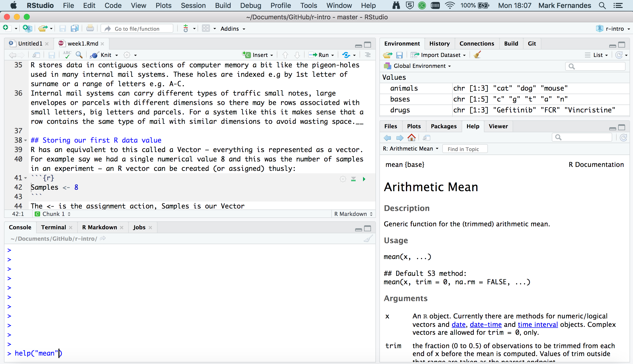
Task: Refresh the Environment pane icon
Action: pyautogui.click(x=619, y=55)
